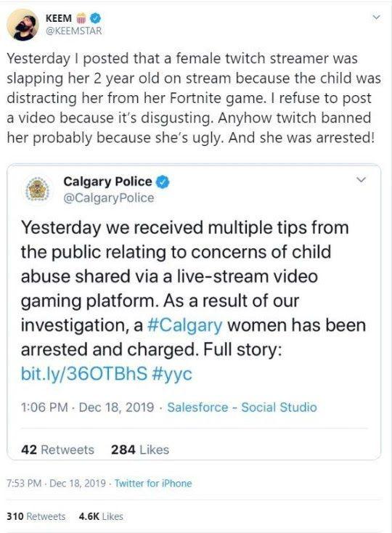
Task: Open the Calgary Police display name
Action: 107,182
